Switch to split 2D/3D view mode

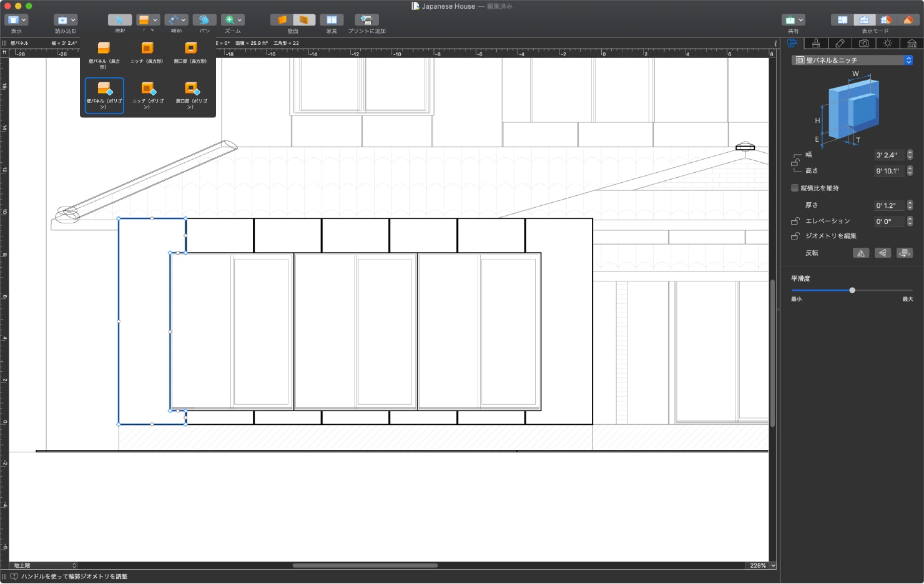pos(886,20)
